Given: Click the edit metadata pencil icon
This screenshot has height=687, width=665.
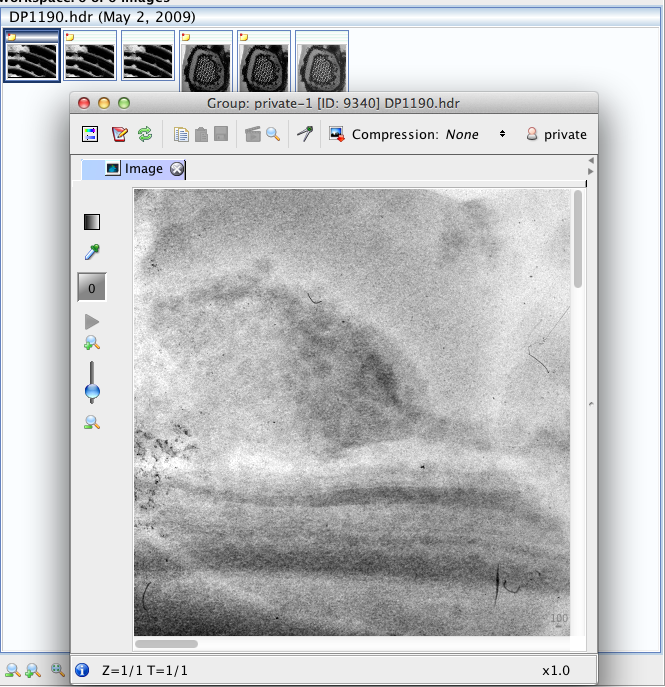Looking at the screenshot, I should [119, 134].
